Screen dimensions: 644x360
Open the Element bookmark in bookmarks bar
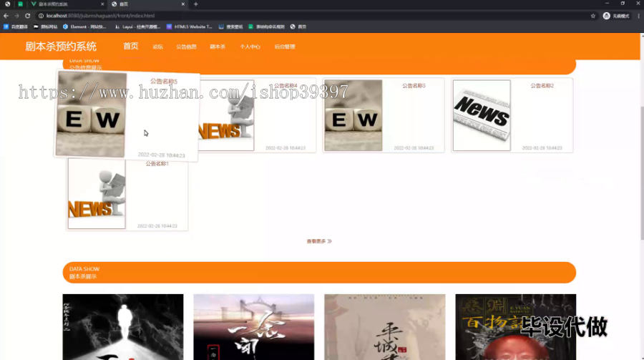coord(84,26)
